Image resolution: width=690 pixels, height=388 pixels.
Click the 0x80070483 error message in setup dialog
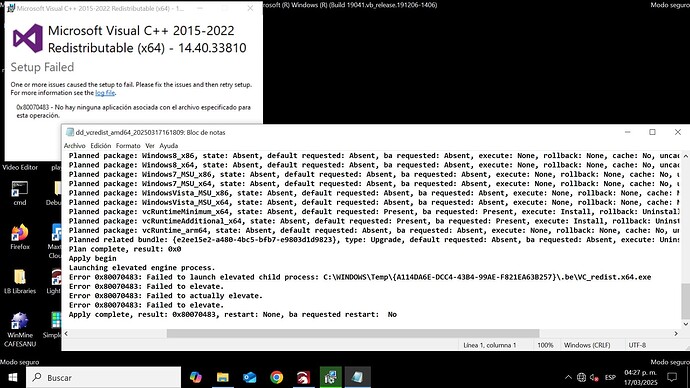133,111
